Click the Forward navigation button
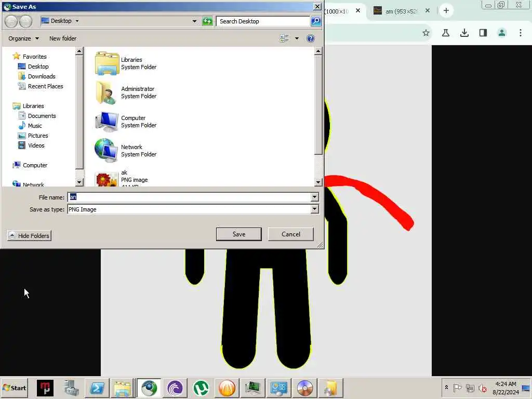 click(25, 21)
